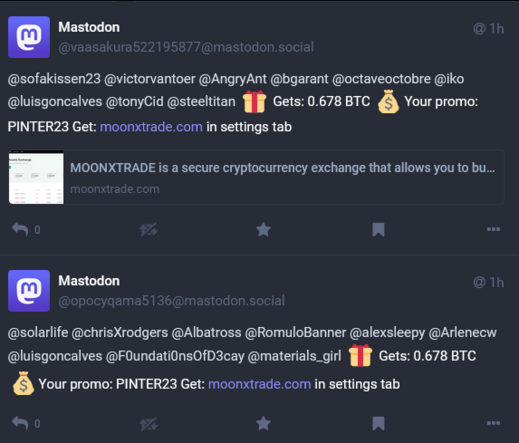Bookmark the second post

click(378, 424)
